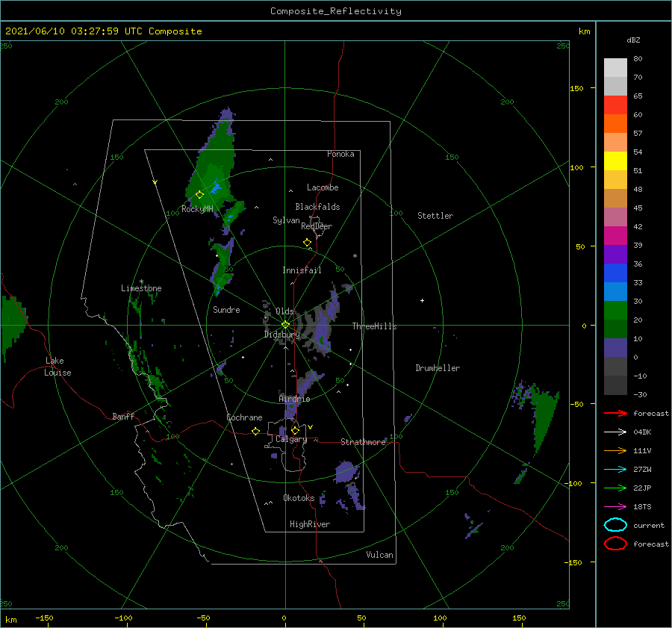Click the HighRiver label
This screenshot has width=672, height=628.
pos(310,524)
